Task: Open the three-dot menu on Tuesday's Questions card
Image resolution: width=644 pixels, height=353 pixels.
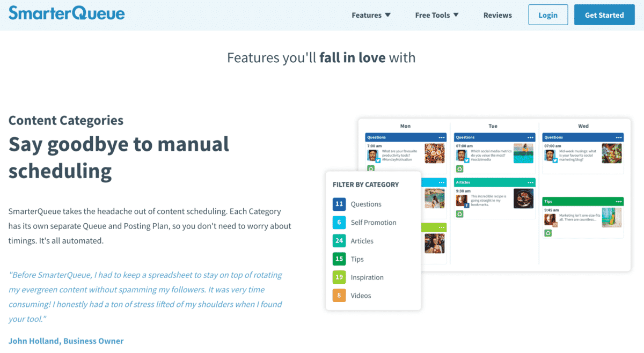Action: point(530,137)
